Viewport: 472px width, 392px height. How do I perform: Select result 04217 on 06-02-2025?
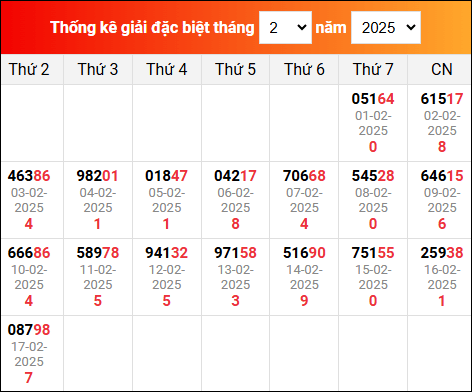(235, 176)
